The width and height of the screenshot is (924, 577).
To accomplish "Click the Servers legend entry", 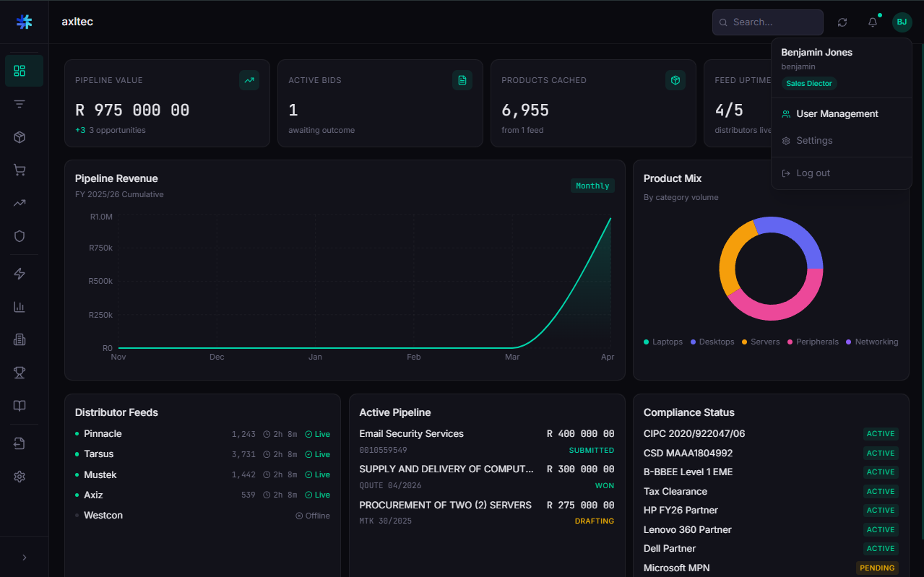I will tap(761, 342).
